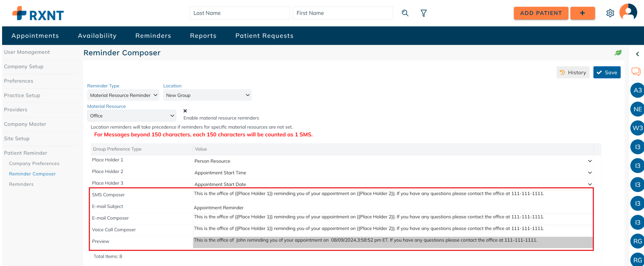Open the patient filter funnel icon
This screenshot has width=644, height=266.
point(423,13)
